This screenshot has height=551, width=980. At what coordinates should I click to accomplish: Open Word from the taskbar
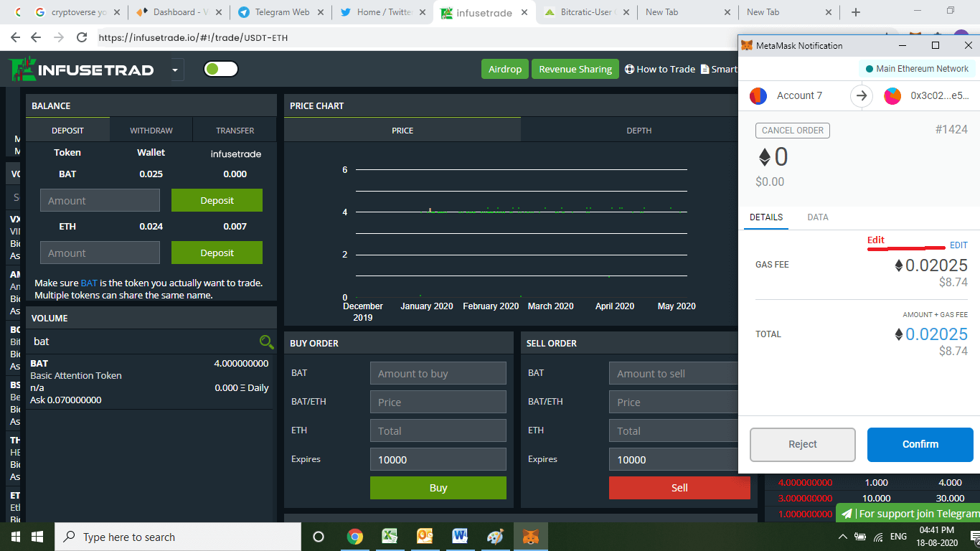pos(460,537)
